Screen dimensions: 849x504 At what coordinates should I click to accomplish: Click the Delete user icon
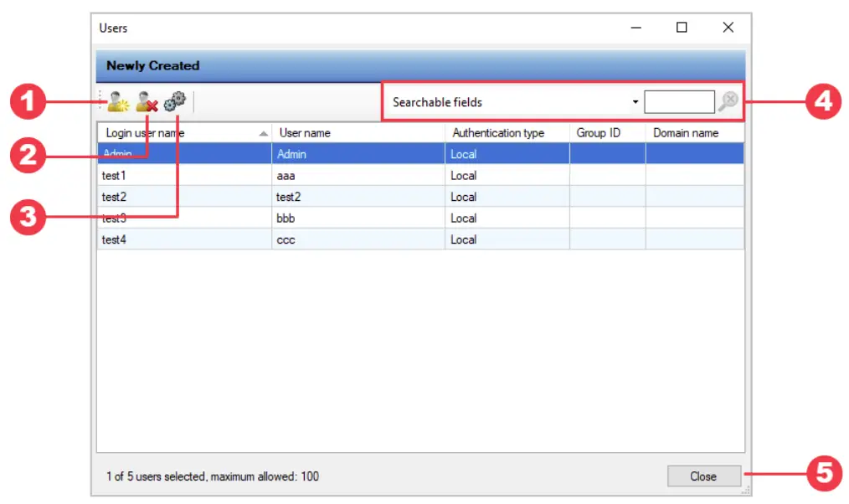(x=147, y=102)
